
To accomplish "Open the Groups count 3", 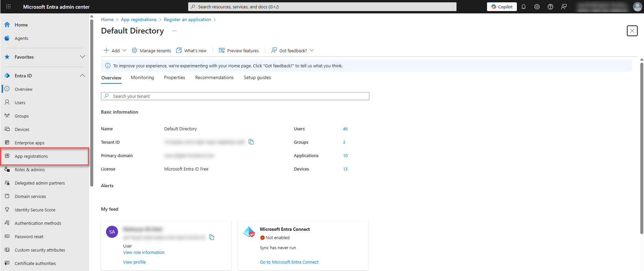I will click(344, 142).
